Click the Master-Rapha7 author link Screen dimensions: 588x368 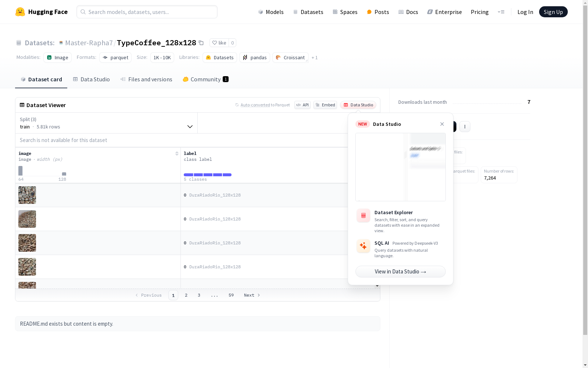point(89,43)
